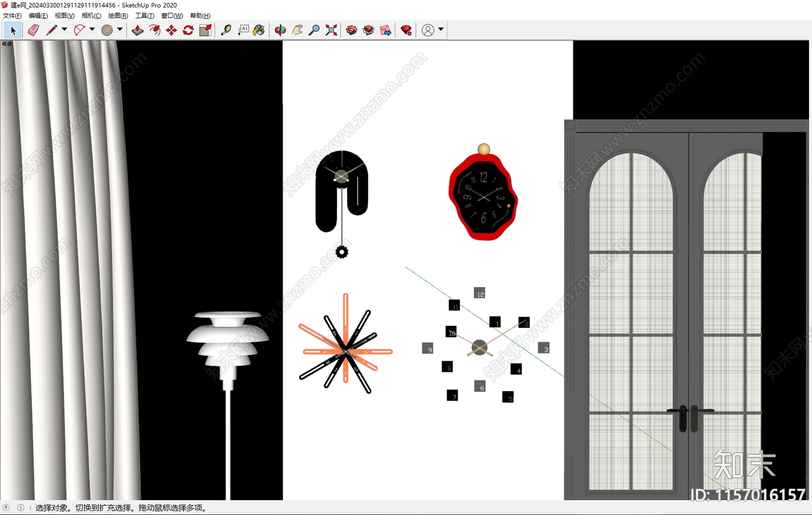
Task: Click the user account sign-in icon
Action: click(428, 30)
